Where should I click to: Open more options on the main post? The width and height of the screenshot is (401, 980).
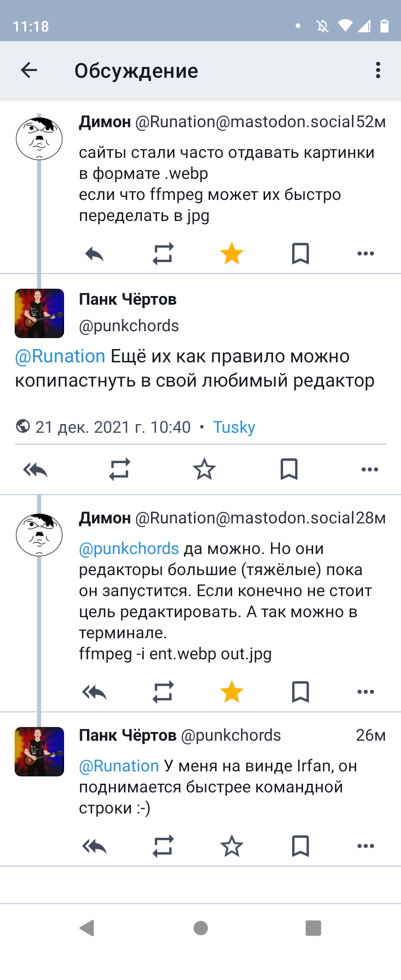[369, 469]
